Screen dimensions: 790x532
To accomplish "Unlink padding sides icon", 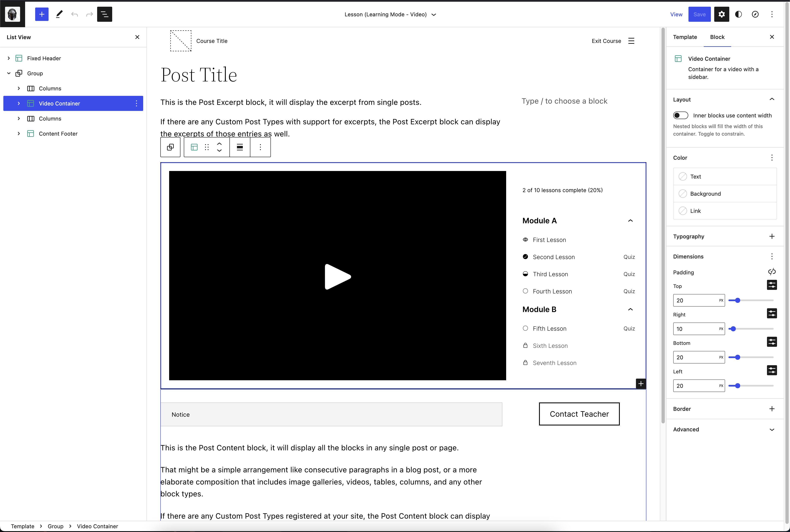I will coord(772,272).
